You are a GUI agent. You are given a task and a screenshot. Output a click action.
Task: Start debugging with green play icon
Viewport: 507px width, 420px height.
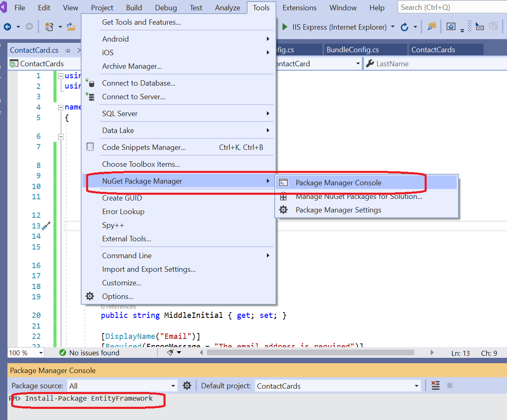(x=285, y=27)
